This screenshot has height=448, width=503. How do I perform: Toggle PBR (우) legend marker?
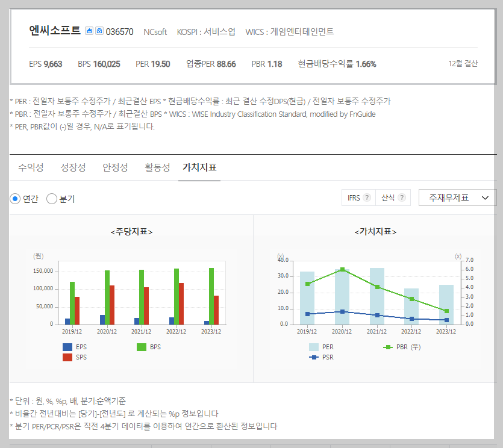(x=388, y=347)
